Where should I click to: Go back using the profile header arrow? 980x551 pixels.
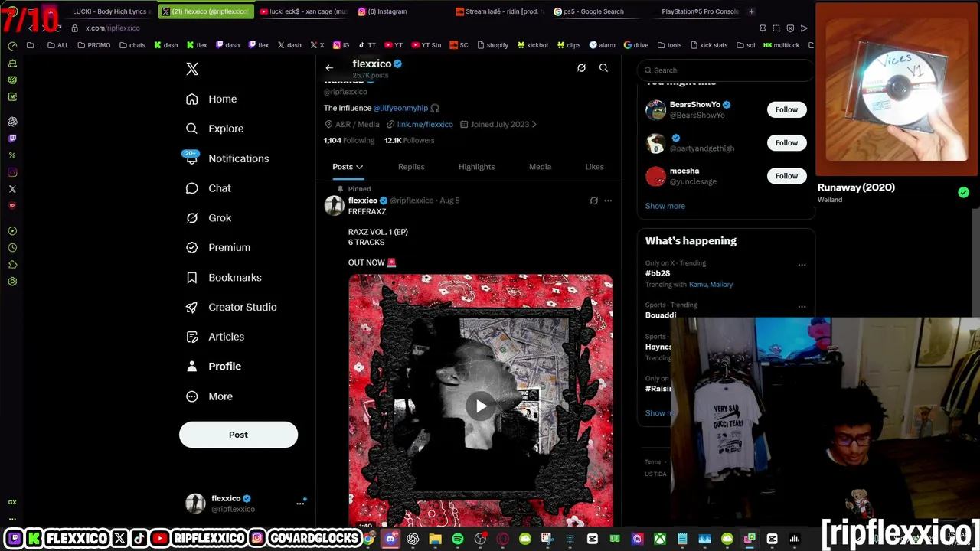(329, 68)
